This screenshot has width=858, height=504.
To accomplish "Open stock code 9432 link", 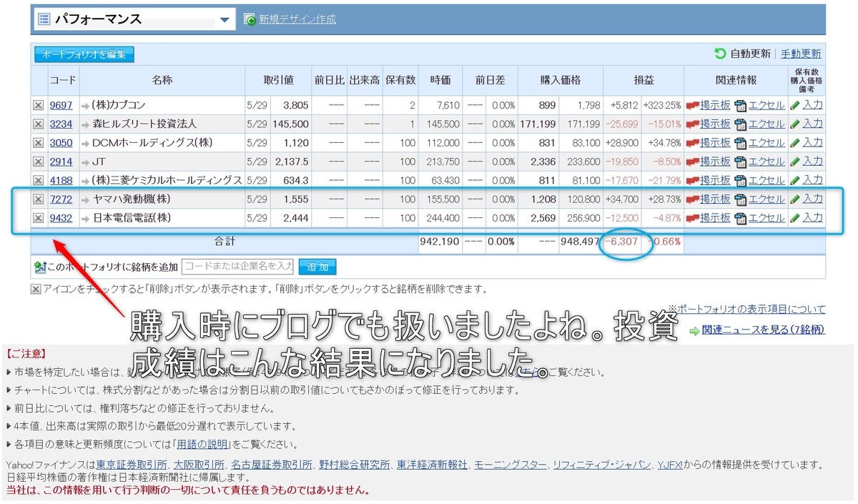I will click(61, 217).
